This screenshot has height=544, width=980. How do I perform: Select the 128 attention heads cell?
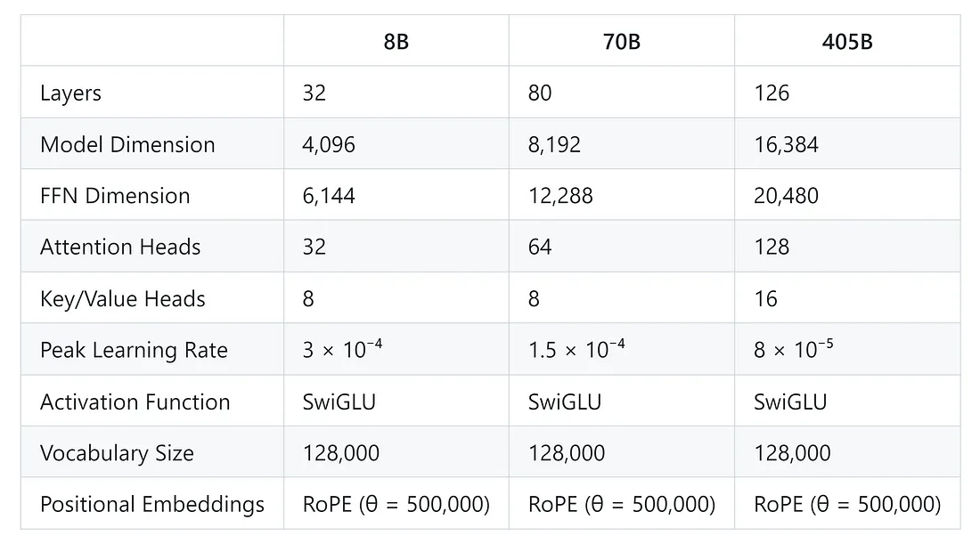(x=772, y=248)
